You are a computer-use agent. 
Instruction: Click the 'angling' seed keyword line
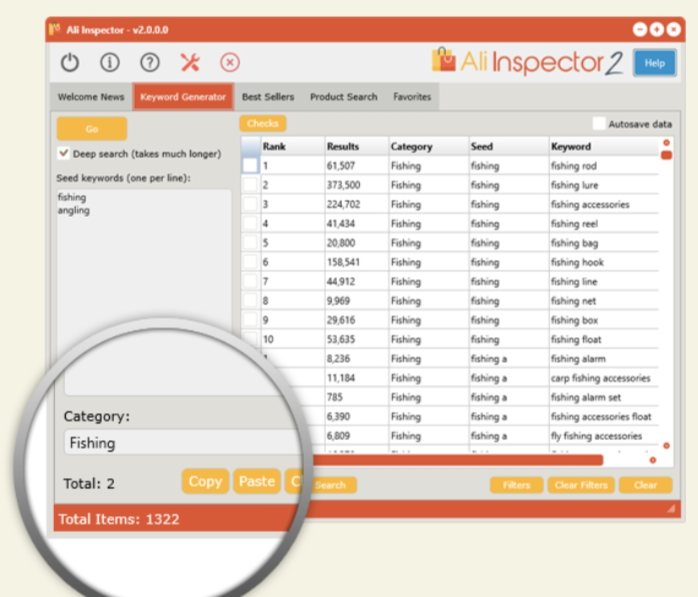click(x=74, y=210)
